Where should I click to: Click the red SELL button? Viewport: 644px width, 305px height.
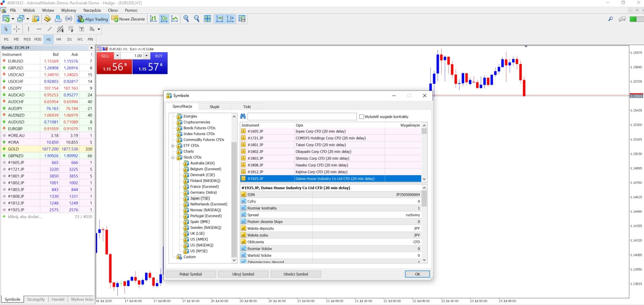pos(105,56)
